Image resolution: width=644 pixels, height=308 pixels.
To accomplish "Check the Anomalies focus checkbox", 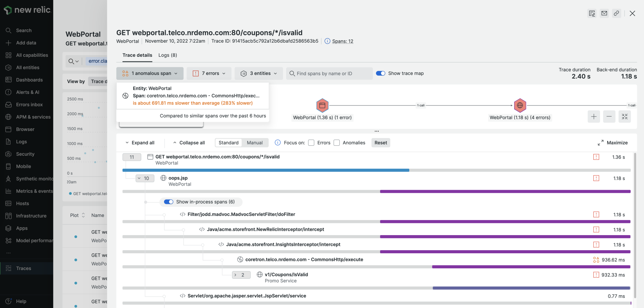I will tap(336, 142).
